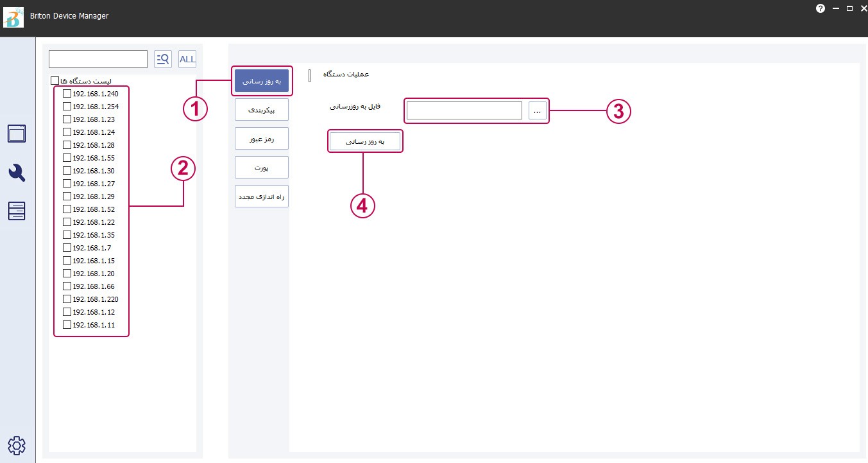This screenshot has width=868, height=463.
Task: Open the device window view sidebar icon
Action: pyautogui.click(x=17, y=134)
